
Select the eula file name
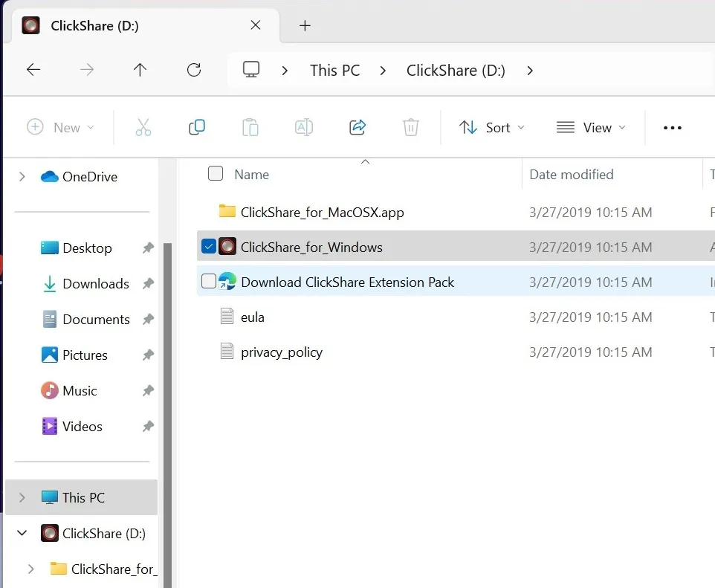pos(252,317)
